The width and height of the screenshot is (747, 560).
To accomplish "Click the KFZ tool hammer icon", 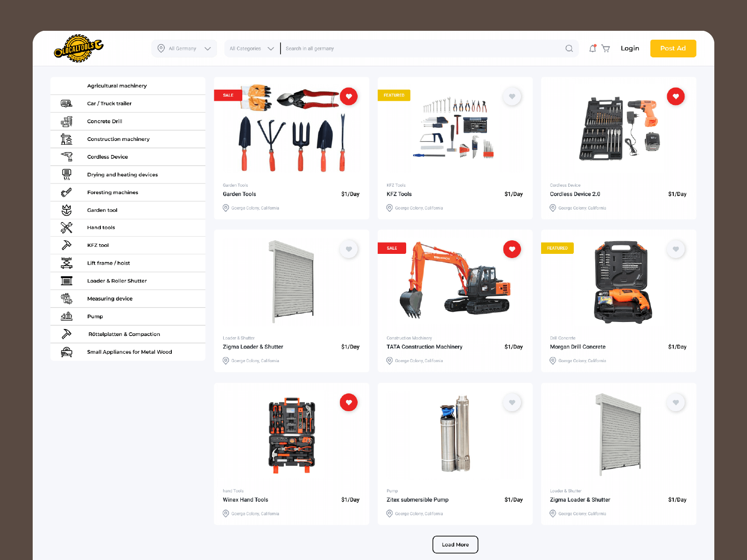I will coord(67,245).
